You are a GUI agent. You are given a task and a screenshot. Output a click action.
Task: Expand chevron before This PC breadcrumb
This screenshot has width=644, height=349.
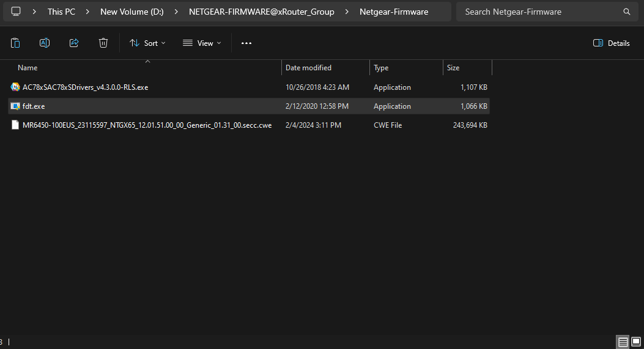[x=34, y=12]
